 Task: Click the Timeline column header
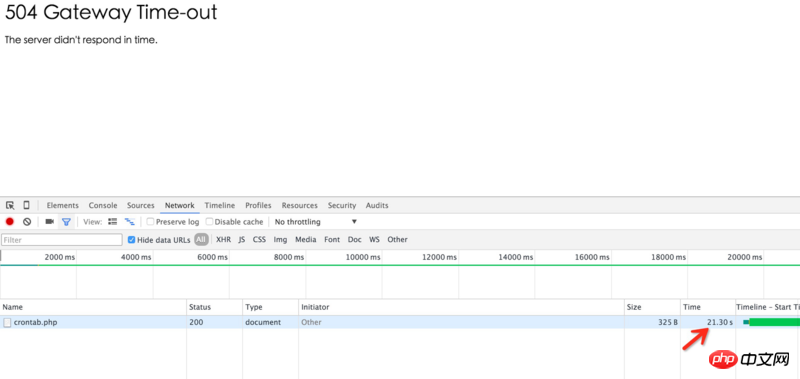click(768, 307)
